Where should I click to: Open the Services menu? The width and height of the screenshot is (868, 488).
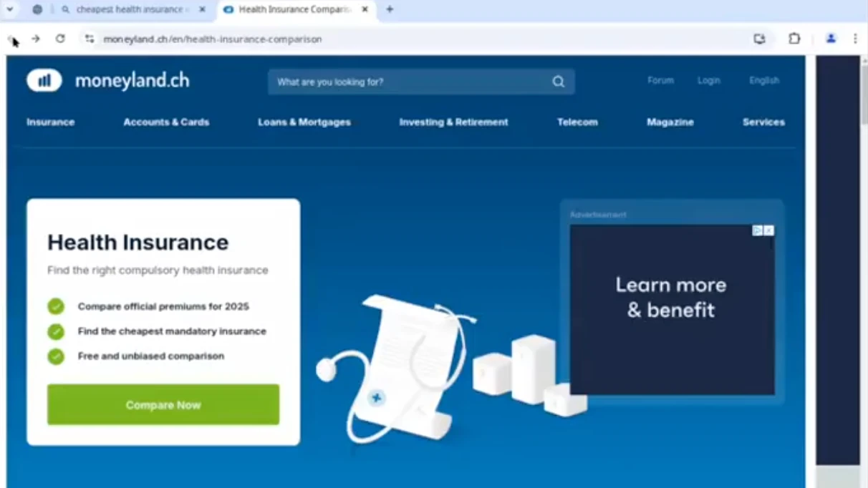[763, 122]
